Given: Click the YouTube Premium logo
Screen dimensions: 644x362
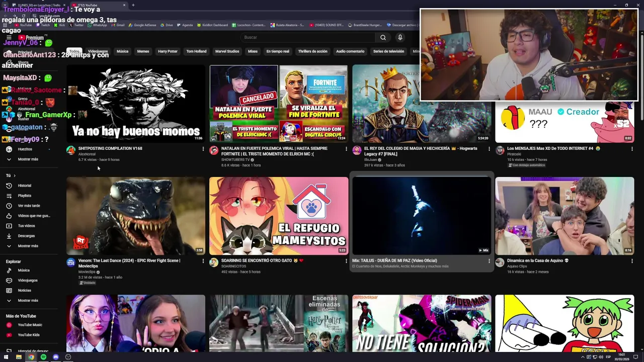Looking at the screenshot, I should click(x=31, y=38).
